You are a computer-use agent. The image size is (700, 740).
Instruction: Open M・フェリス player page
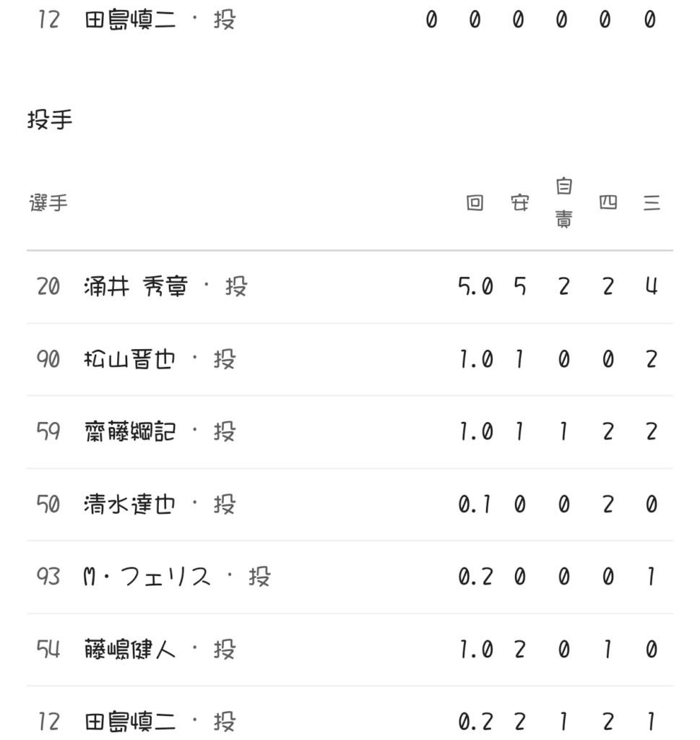coord(147,577)
